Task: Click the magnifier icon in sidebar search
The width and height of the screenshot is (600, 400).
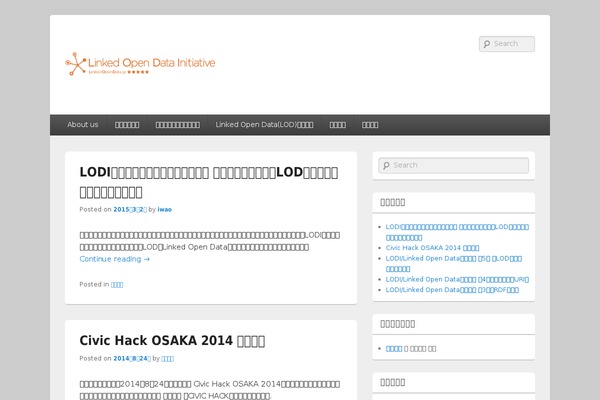Action: (386, 165)
